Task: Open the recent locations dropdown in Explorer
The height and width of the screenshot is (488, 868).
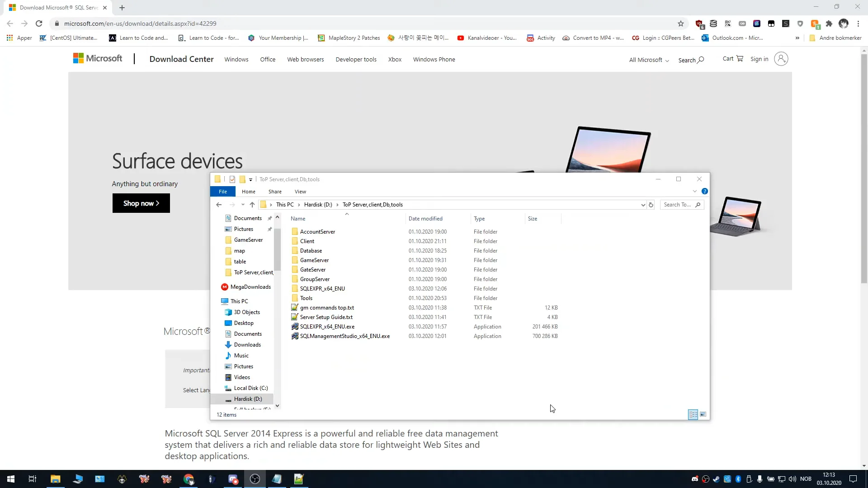Action: click(x=243, y=205)
